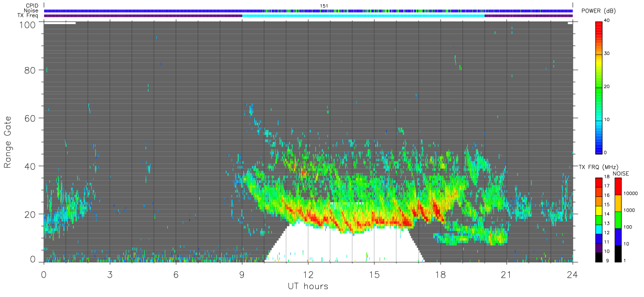This screenshot has width=644, height=297.
Task: Click the 80 tick on Range Gate axis
Action: click(x=30, y=70)
